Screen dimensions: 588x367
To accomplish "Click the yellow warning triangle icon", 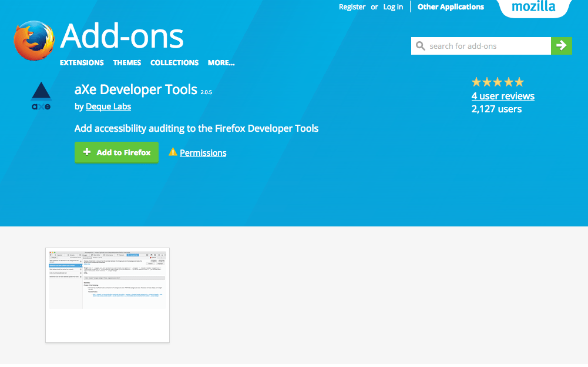I will pos(173,152).
